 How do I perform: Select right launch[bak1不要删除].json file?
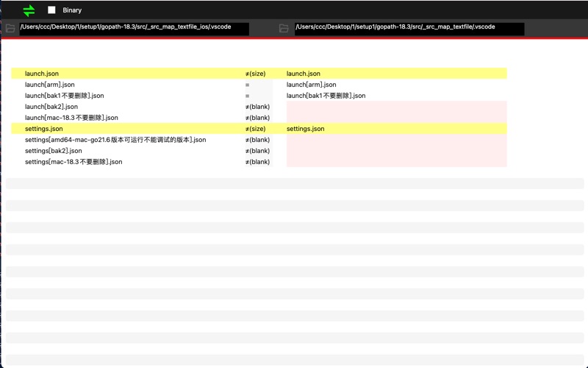tap(326, 96)
